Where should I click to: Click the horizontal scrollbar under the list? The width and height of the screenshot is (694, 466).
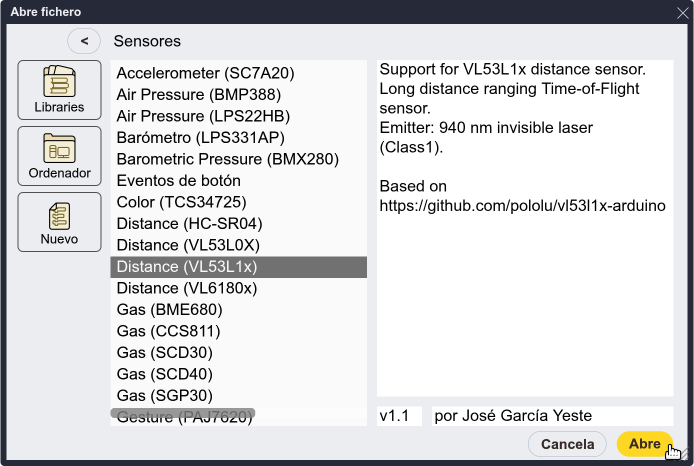click(183, 413)
